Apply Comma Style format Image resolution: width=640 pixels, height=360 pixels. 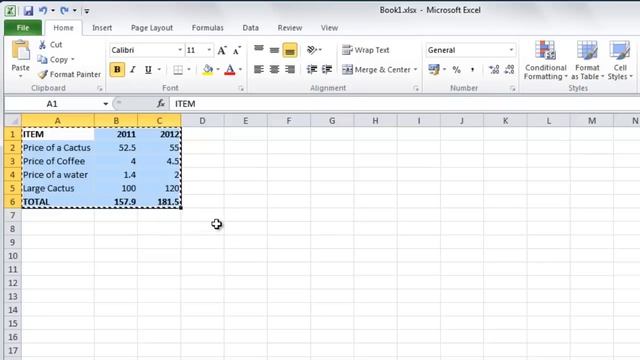click(x=472, y=70)
